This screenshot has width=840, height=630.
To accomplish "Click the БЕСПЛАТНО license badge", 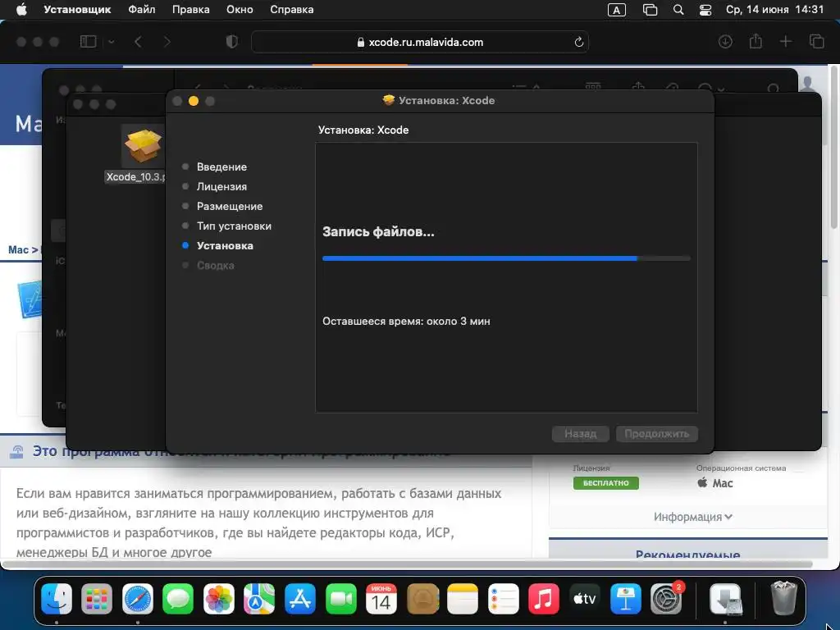I will coord(606,483).
